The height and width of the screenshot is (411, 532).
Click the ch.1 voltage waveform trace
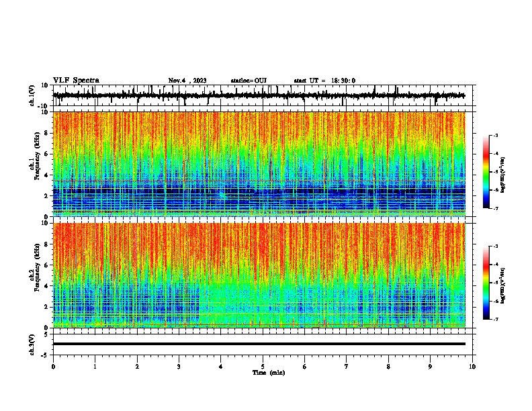tap(259, 95)
